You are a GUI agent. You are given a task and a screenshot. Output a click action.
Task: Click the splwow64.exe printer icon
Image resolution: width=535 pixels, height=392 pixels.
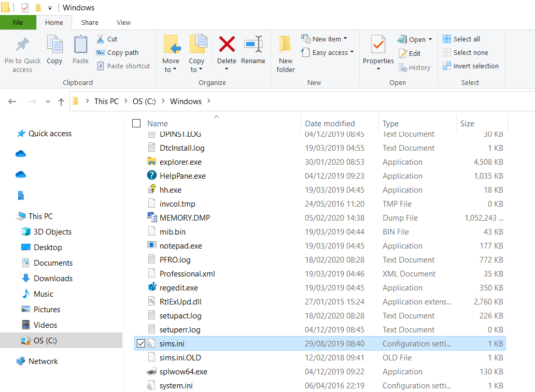point(152,372)
